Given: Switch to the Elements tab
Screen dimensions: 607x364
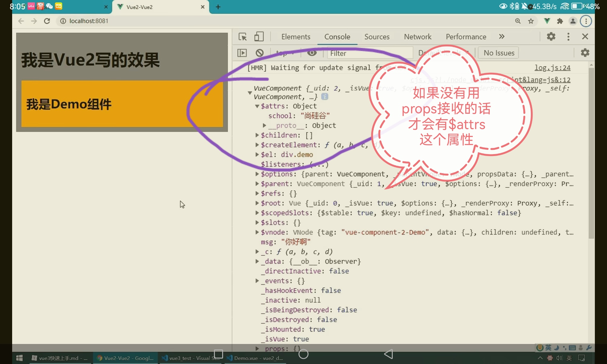Looking at the screenshot, I should tap(296, 37).
